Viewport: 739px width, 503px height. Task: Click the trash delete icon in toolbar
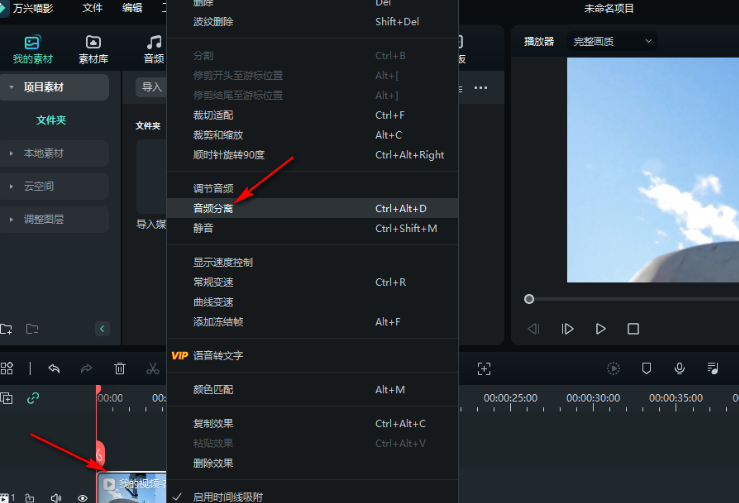[120, 368]
